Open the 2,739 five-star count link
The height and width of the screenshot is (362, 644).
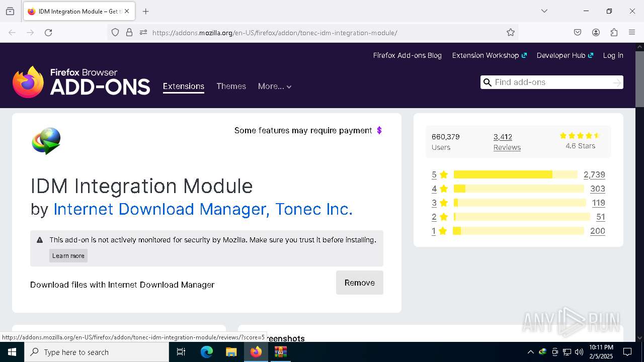[594, 174]
